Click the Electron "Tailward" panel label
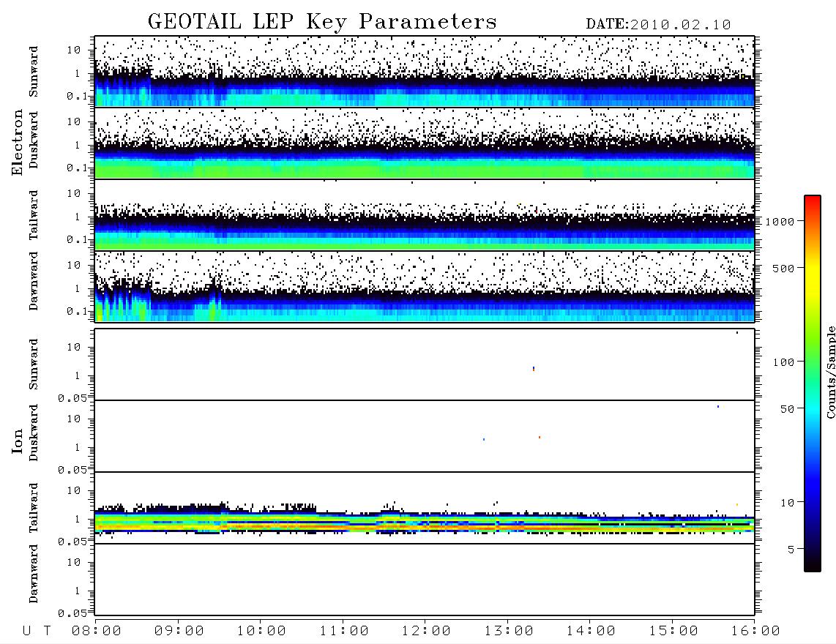This screenshot has height=644, width=836. click(x=34, y=215)
